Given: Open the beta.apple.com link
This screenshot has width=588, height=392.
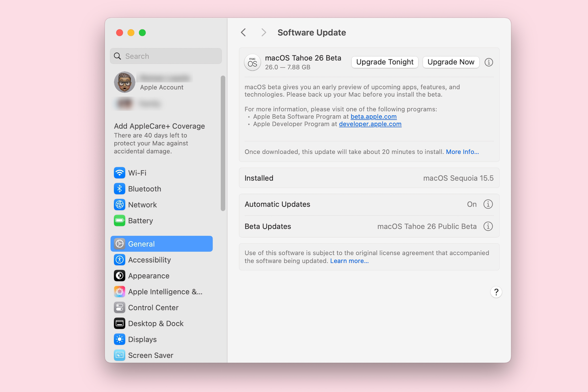Looking at the screenshot, I should pos(373,117).
